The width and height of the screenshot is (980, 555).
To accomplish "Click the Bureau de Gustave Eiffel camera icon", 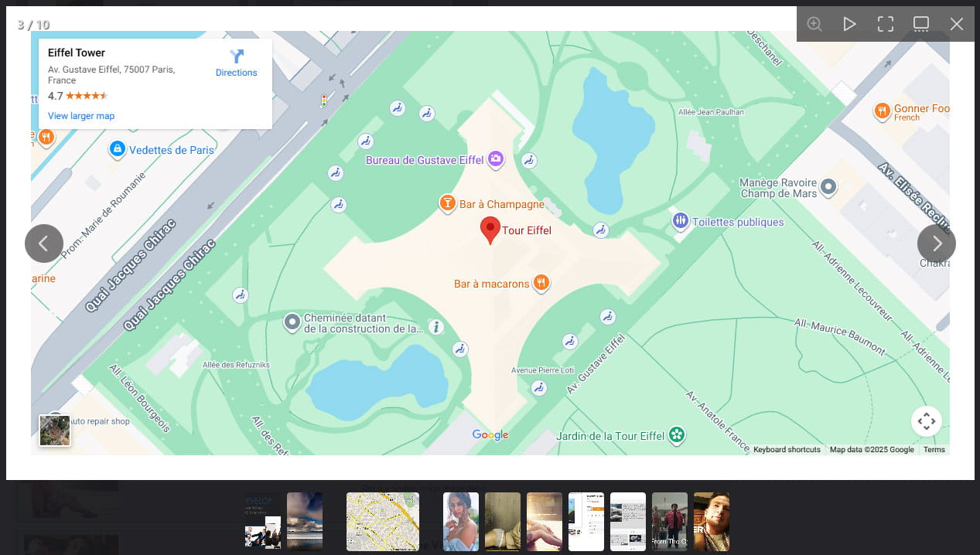I will click(x=496, y=159).
